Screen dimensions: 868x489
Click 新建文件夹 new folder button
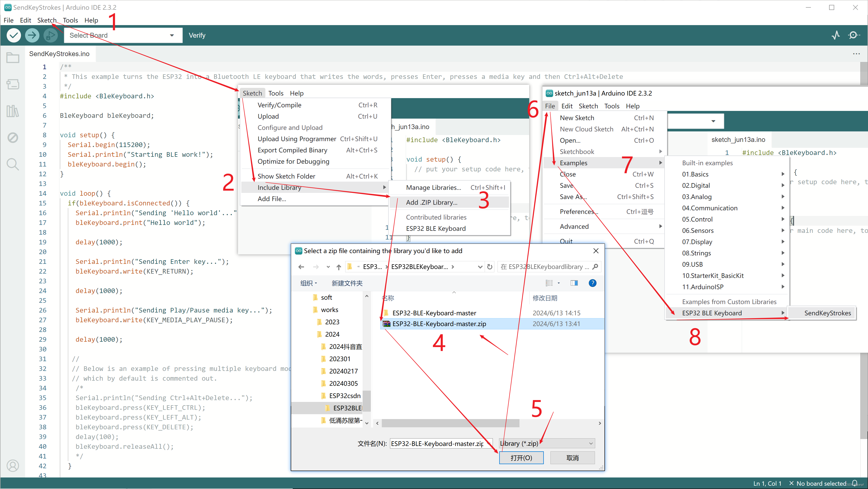347,283
